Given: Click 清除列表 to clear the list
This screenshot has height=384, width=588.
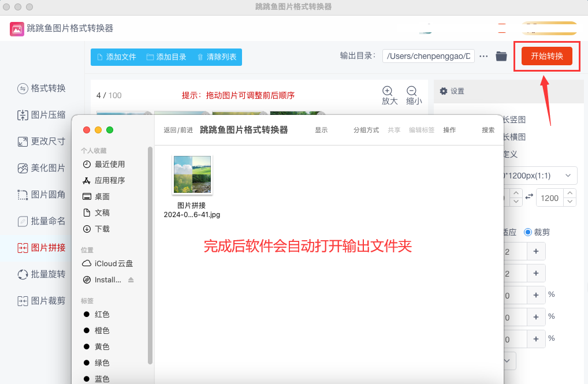Looking at the screenshot, I should tap(217, 57).
